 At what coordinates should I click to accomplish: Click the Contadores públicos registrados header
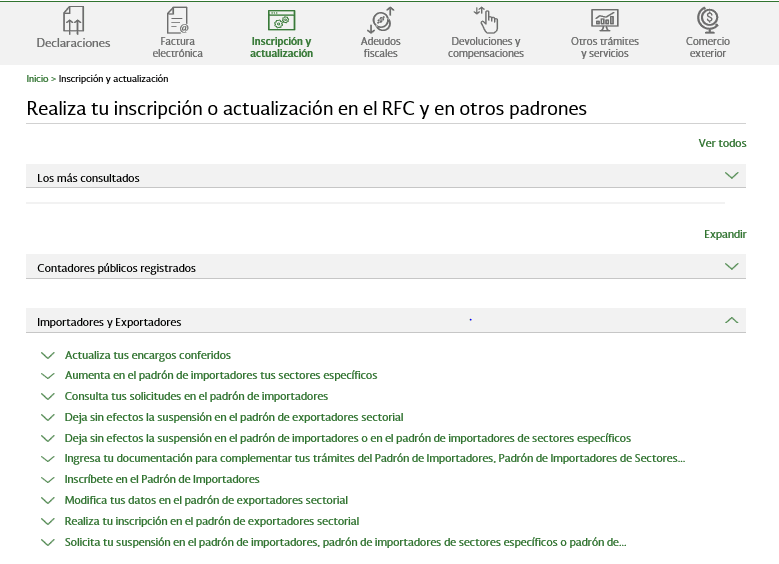(386, 266)
